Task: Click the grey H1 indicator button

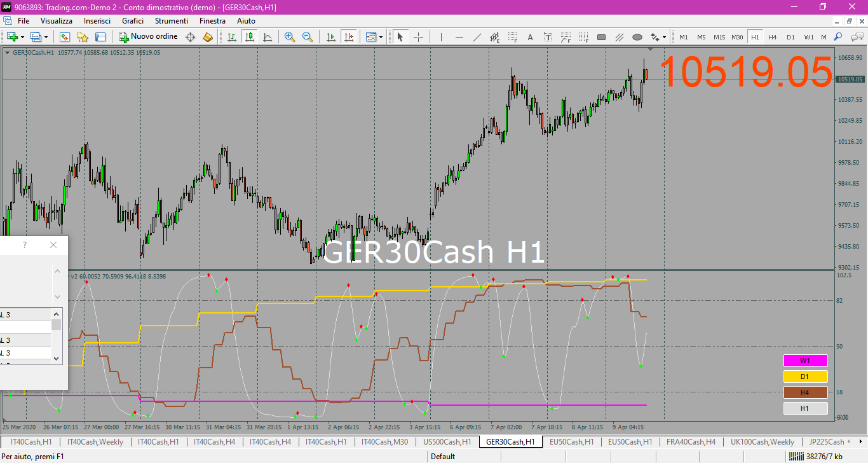Action: [805, 408]
